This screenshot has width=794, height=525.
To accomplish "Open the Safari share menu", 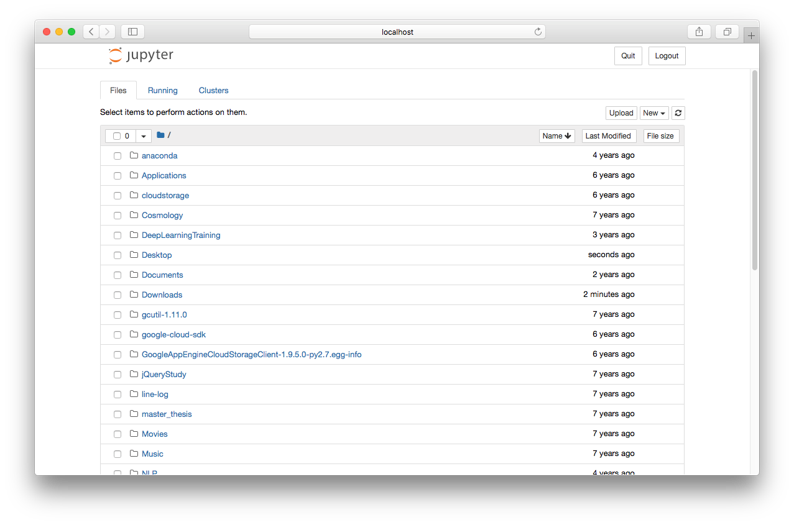I will point(699,32).
